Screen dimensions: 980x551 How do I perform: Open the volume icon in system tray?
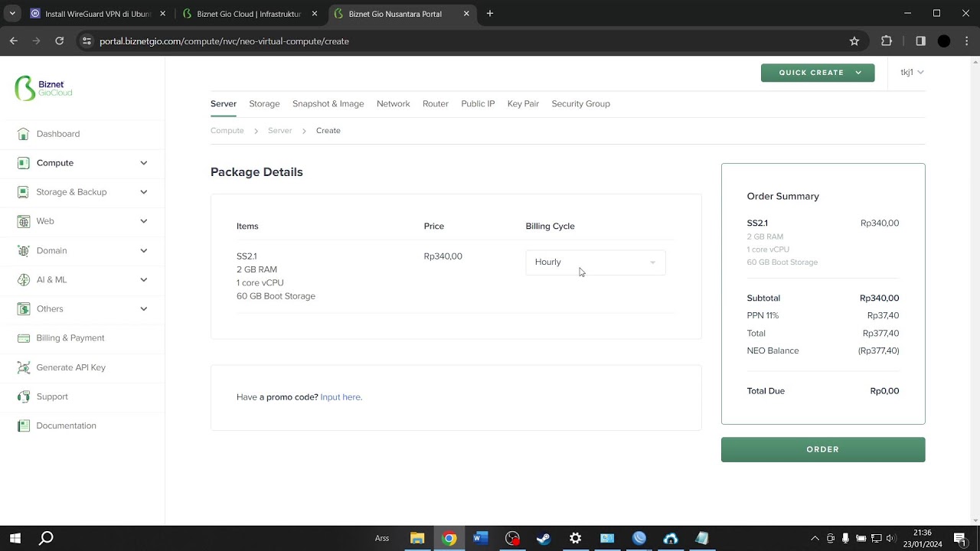(890, 538)
